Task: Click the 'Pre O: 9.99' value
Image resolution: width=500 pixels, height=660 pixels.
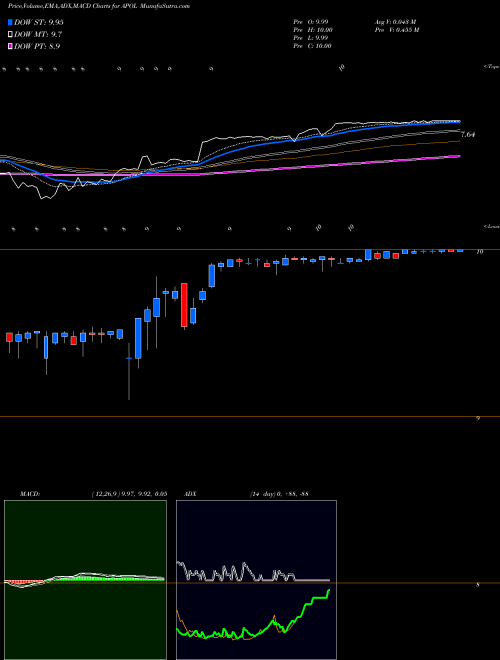Action: (x=313, y=21)
